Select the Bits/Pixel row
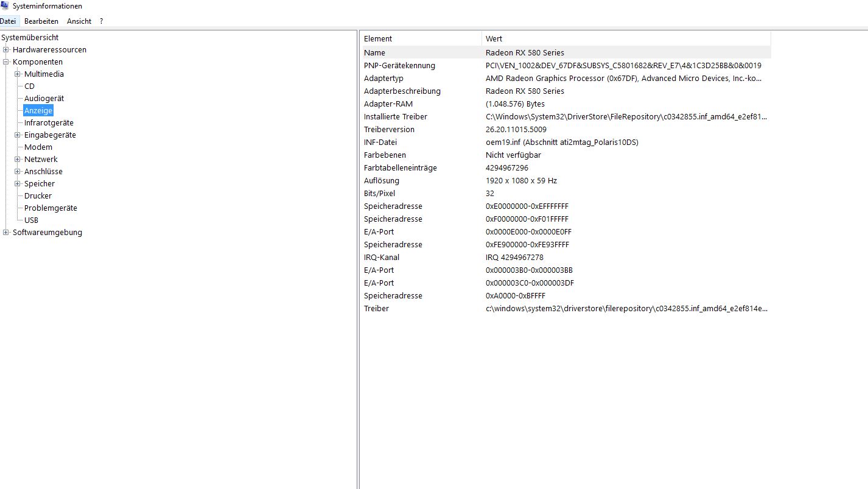The width and height of the screenshot is (868, 489). point(566,193)
